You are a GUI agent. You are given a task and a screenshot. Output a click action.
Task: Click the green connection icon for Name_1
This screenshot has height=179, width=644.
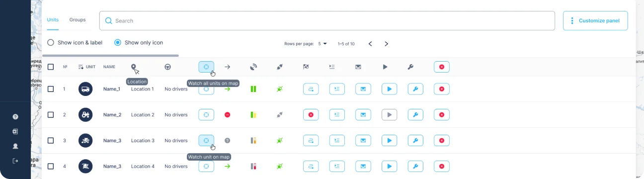pos(280,89)
